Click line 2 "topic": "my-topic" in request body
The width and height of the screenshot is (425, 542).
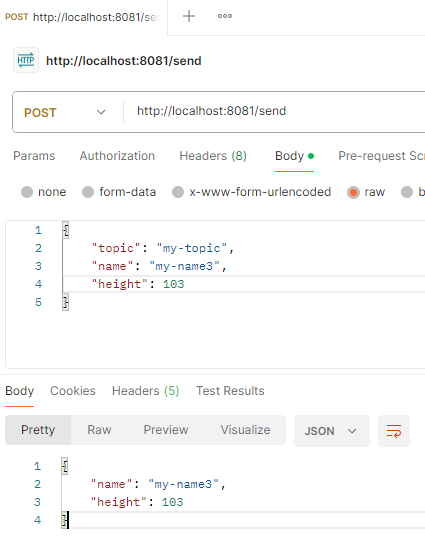point(162,248)
